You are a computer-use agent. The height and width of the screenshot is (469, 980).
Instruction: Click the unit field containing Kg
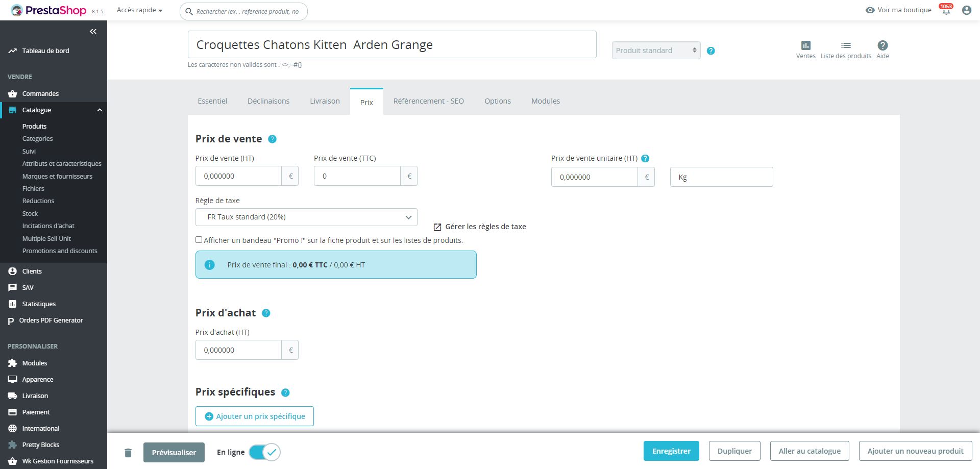click(721, 177)
